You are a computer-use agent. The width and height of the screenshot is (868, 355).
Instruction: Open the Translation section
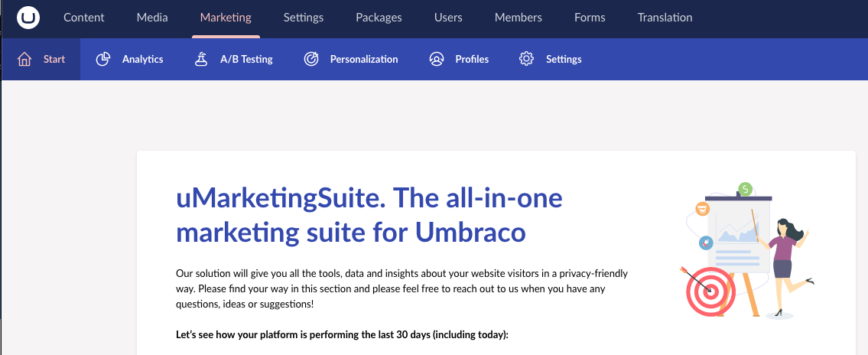665,18
